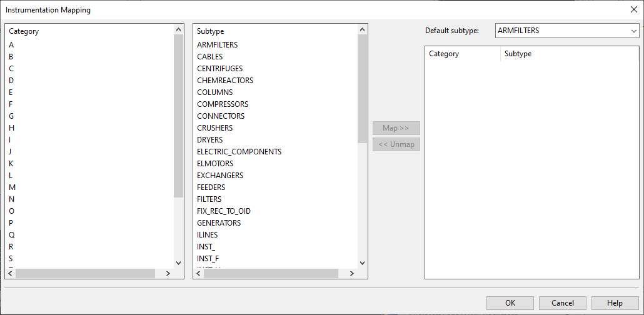The image size is (644, 315).
Task: Click Subtype list vertical scrollbar thumb
Action: click(362, 87)
